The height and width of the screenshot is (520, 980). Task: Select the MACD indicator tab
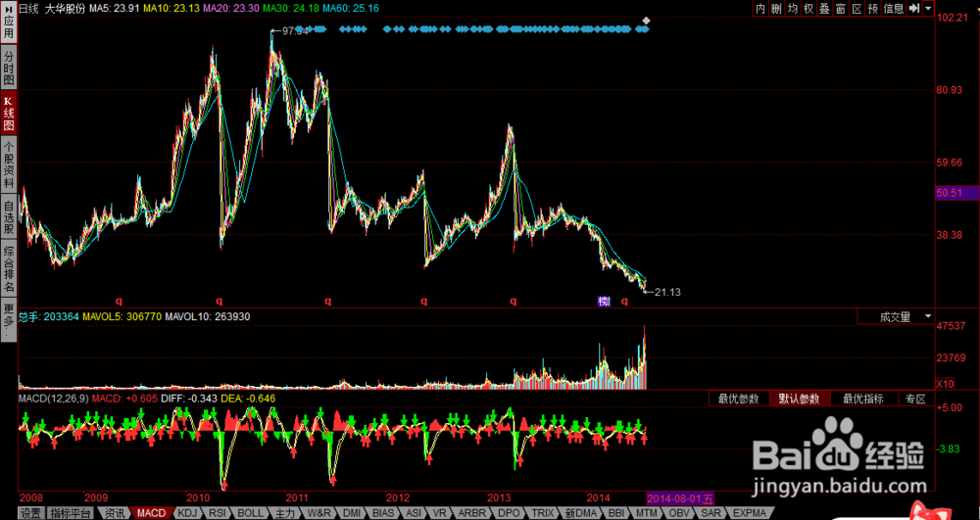tap(151, 514)
